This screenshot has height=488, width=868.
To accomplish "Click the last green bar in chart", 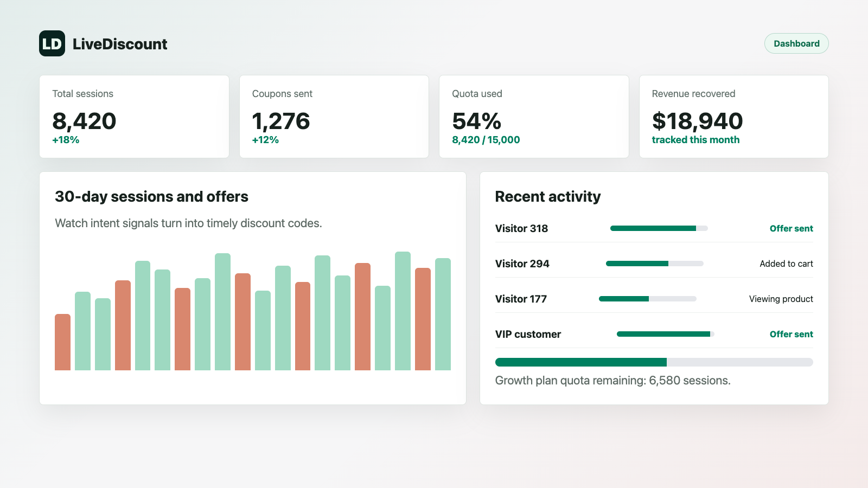I will [x=443, y=314].
